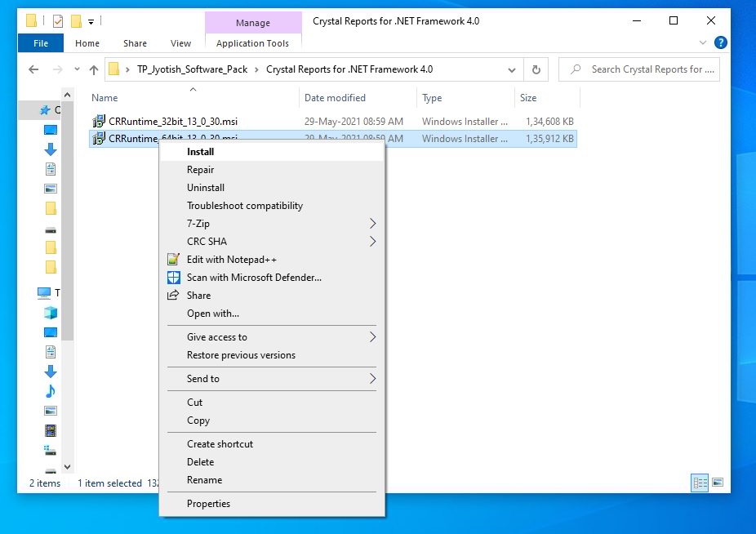Refresh the folder using address bar icon
The width and height of the screenshot is (756, 534).
536,70
